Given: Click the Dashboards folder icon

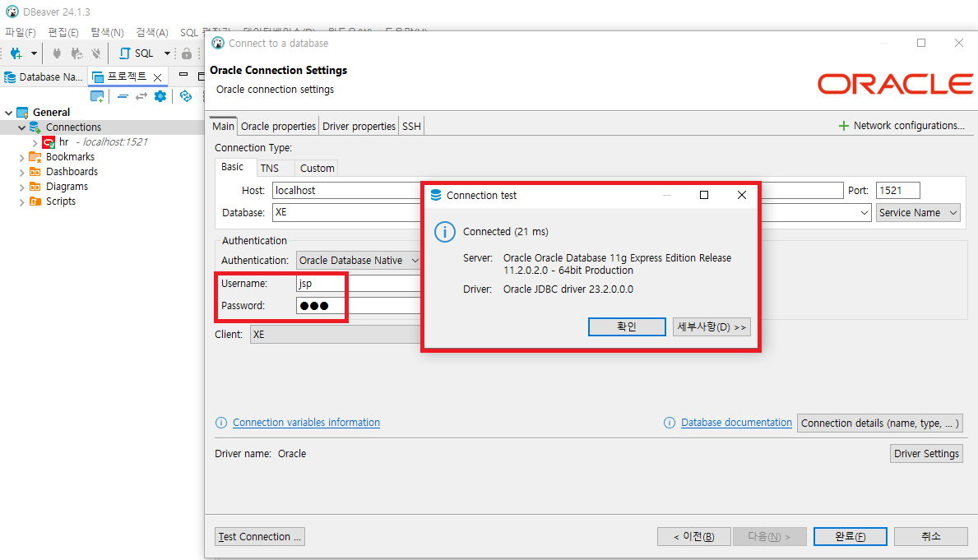Looking at the screenshot, I should click(35, 172).
